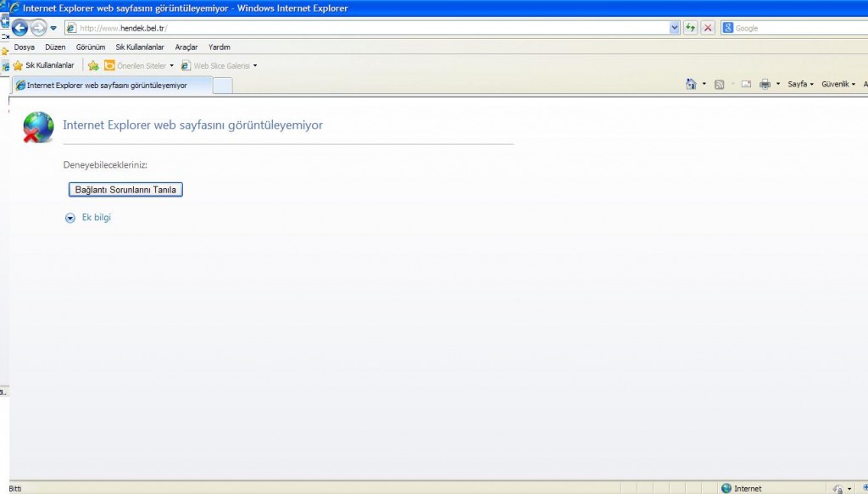Click the add to favorites bar star icon

tap(93, 66)
